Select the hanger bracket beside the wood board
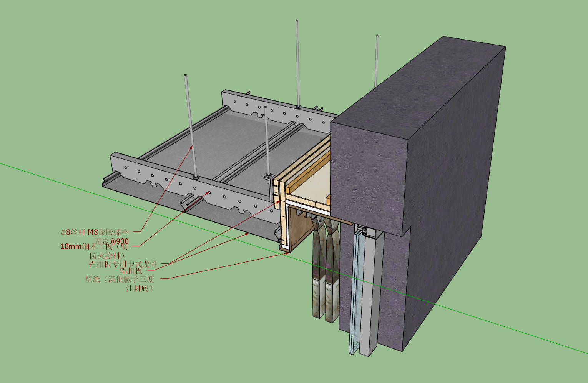588x383 pixels. [269, 188]
